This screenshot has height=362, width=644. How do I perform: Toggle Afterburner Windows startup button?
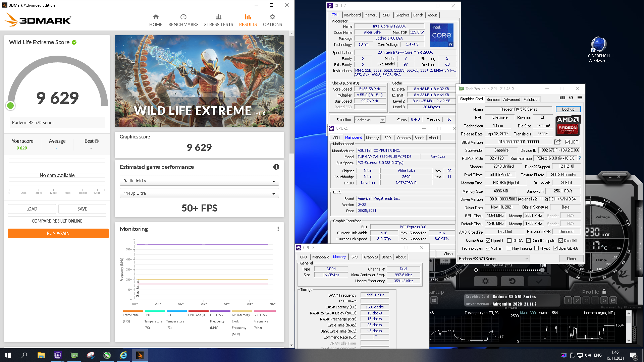click(x=434, y=300)
